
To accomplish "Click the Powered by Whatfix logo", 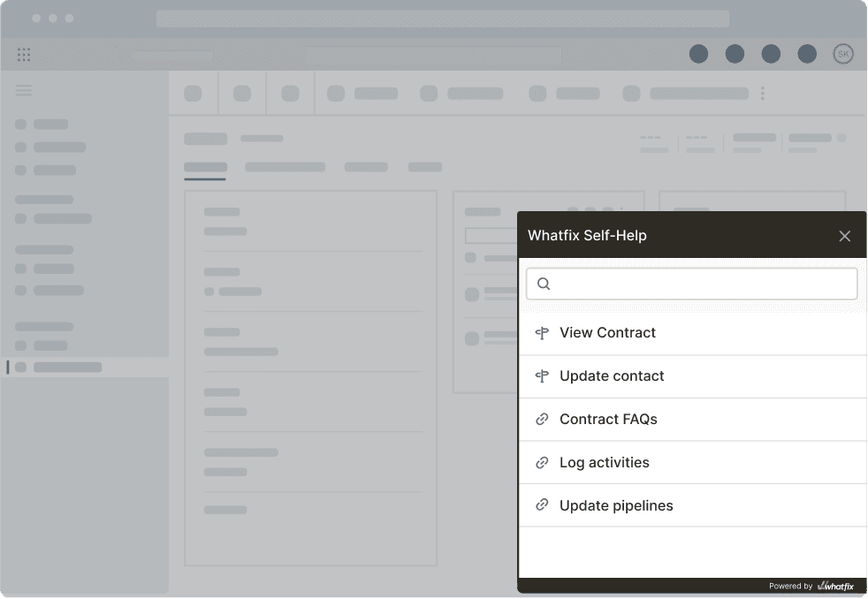I will coord(835,586).
